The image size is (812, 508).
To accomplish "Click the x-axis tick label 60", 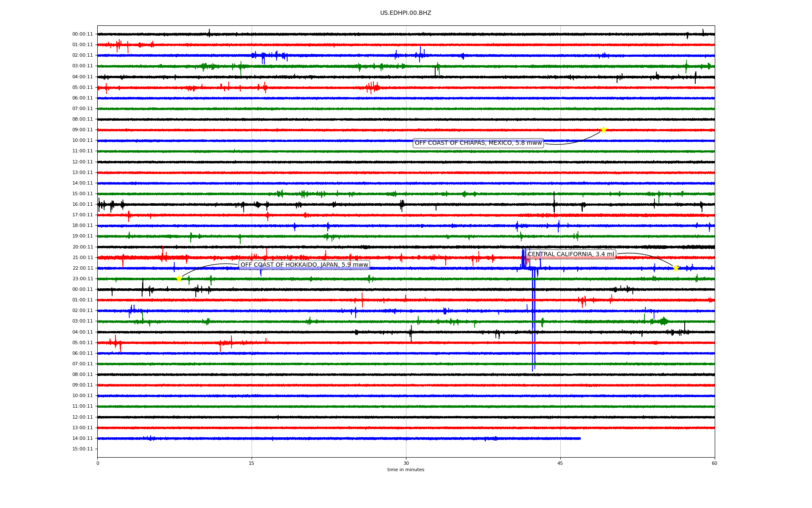I will coord(714,463).
